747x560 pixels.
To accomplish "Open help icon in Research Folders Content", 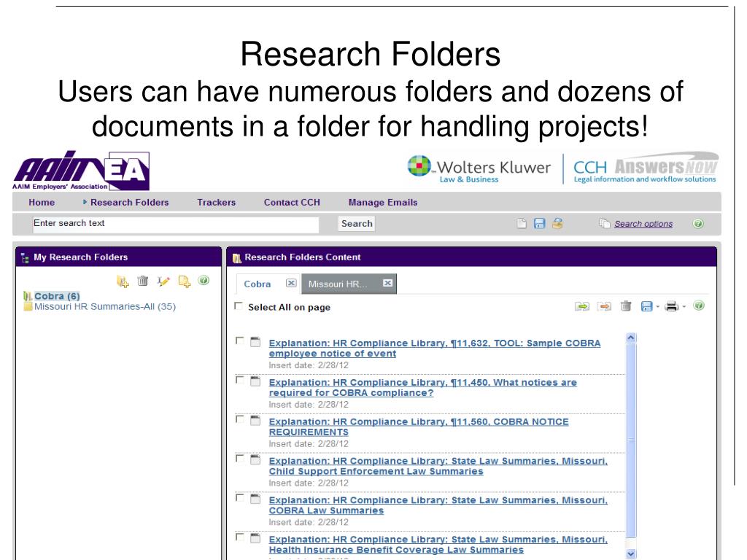I will (698, 306).
